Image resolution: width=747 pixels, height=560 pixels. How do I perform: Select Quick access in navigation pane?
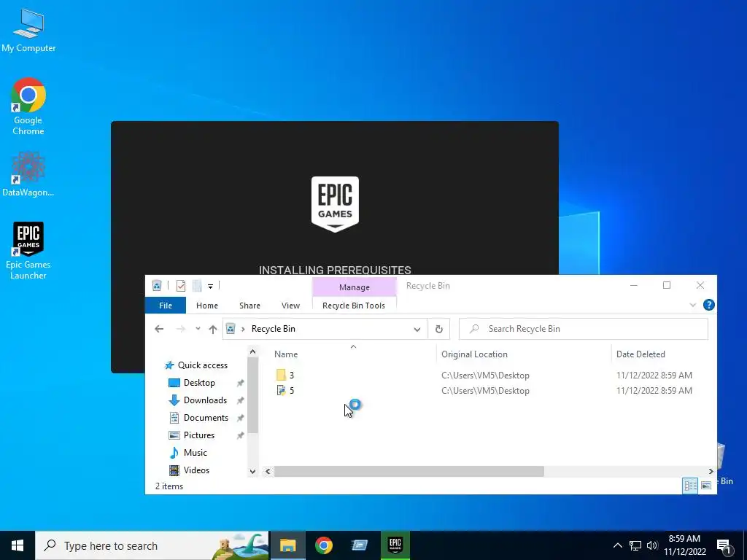coord(196,365)
